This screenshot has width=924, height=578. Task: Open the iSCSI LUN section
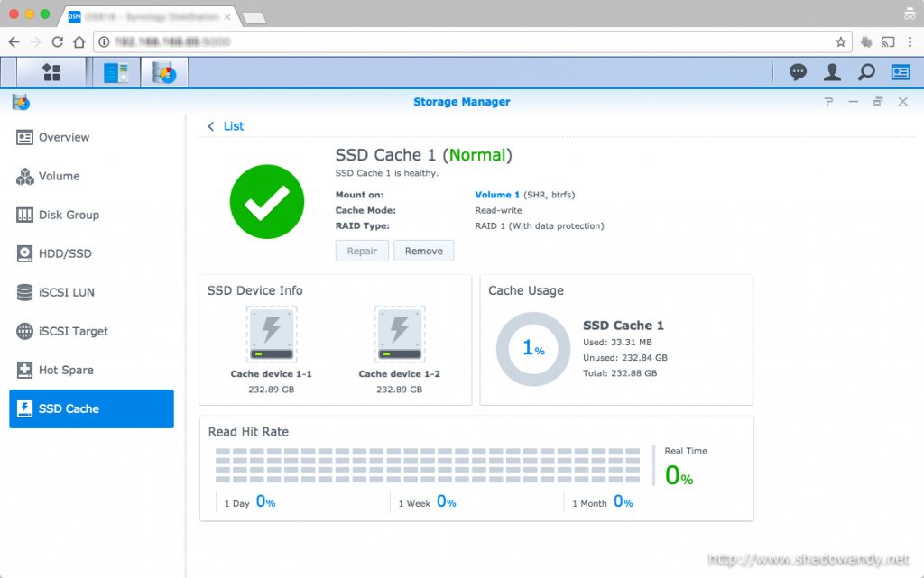66,293
